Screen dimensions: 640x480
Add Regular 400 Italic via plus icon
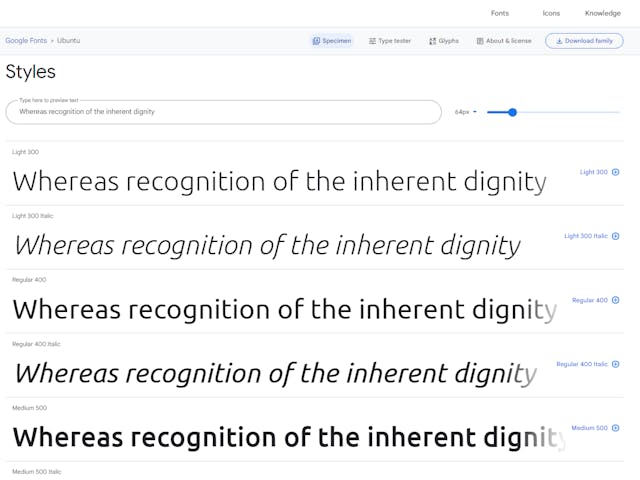pos(616,364)
